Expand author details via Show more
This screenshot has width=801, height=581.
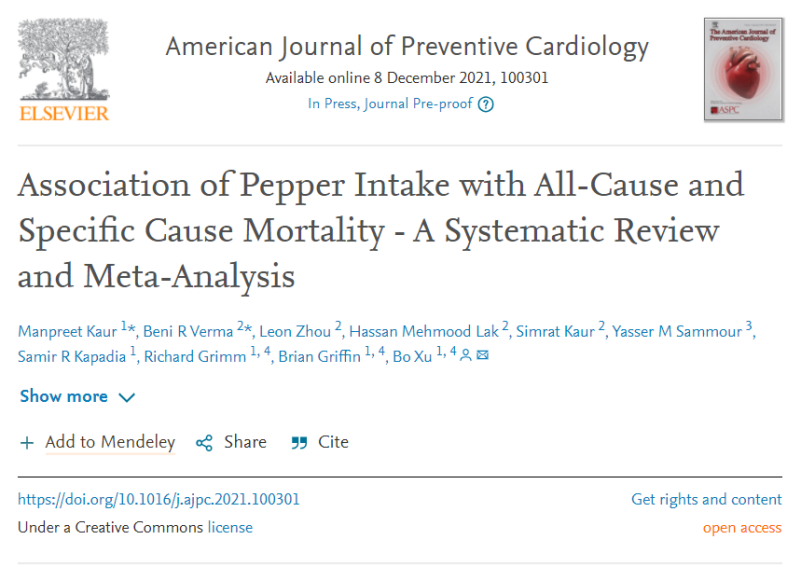64,396
